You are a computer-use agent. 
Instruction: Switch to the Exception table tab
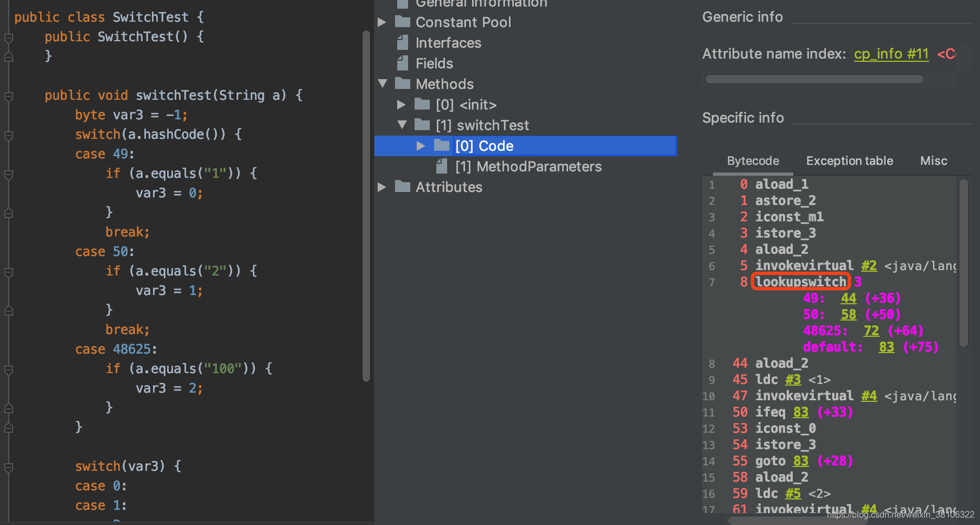[850, 161]
